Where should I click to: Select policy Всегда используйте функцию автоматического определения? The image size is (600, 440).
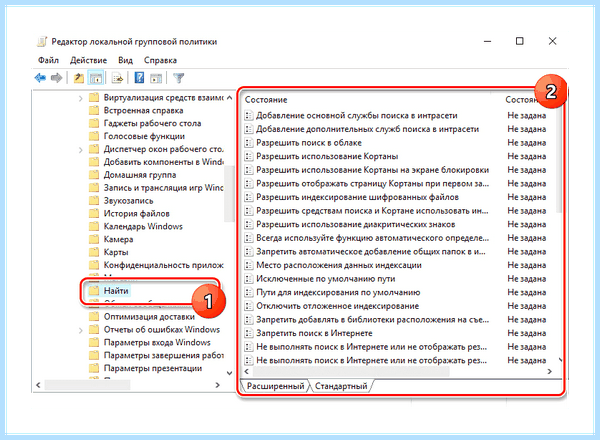[372, 238]
